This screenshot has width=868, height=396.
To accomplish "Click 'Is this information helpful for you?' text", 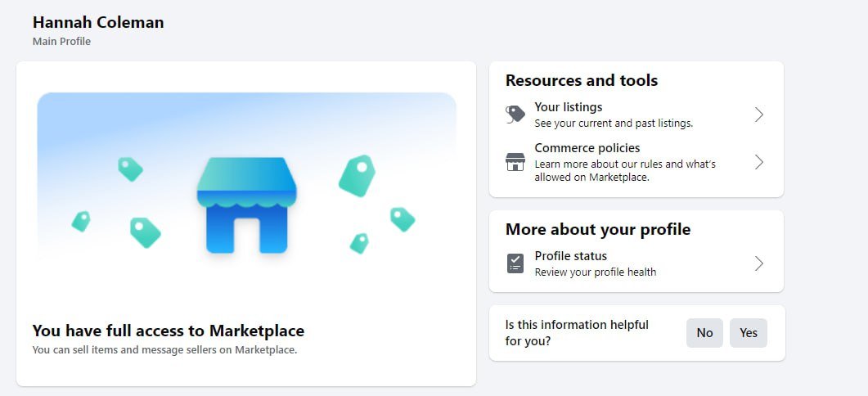I will click(x=576, y=333).
